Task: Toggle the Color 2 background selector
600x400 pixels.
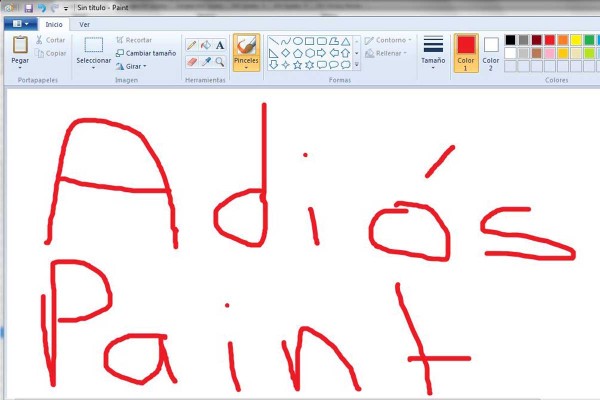Action: coord(491,51)
